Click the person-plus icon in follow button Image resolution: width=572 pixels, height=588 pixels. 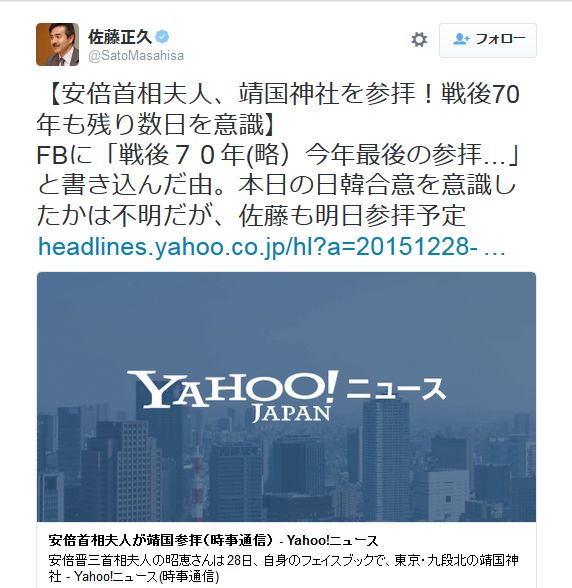point(461,39)
